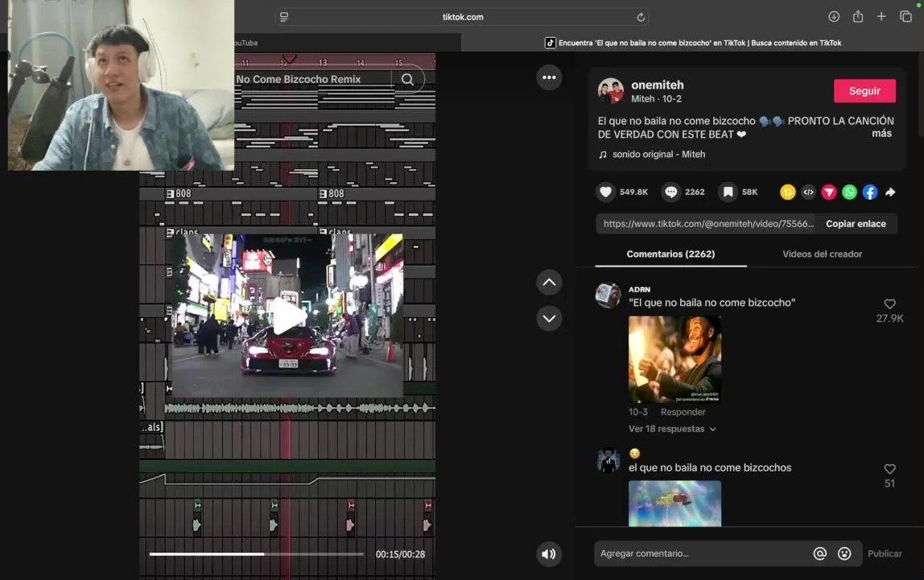Go to the previous video with up arrow
Viewport: 924px width, 580px height.
coord(549,282)
